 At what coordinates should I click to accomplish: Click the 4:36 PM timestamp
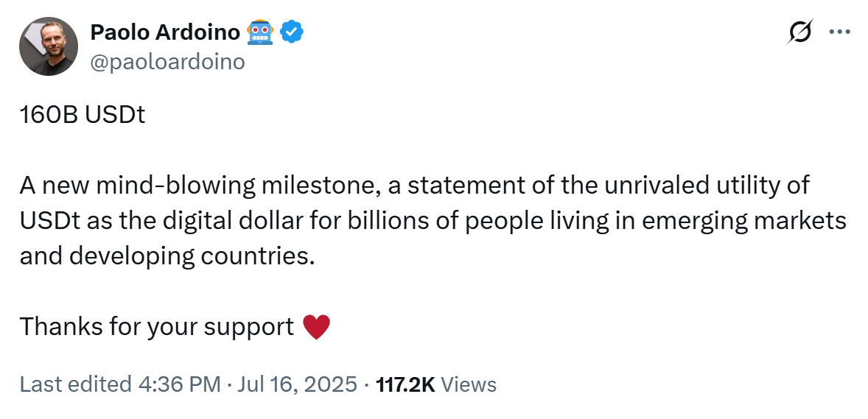tap(179, 384)
